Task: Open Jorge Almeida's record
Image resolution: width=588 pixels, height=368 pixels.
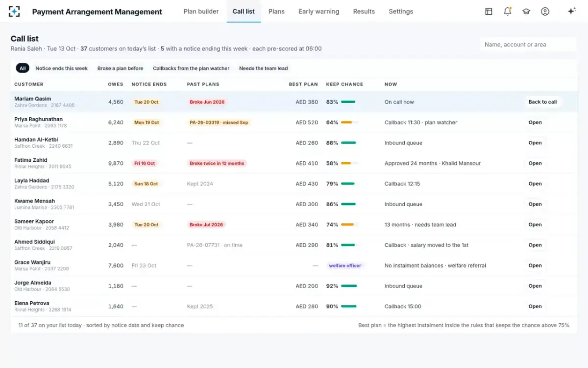Action: tap(535, 286)
